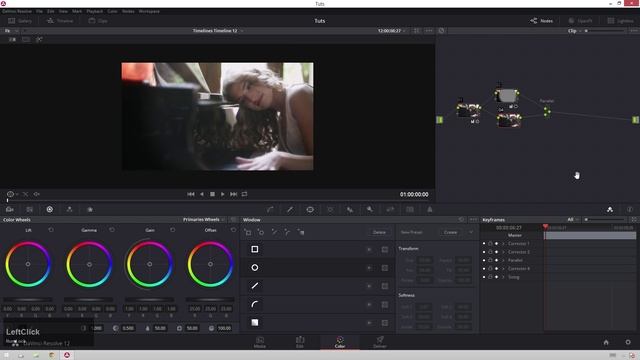This screenshot has width=640, height=360.
Task: Add a polygon window shape
Action: point(274,232)
